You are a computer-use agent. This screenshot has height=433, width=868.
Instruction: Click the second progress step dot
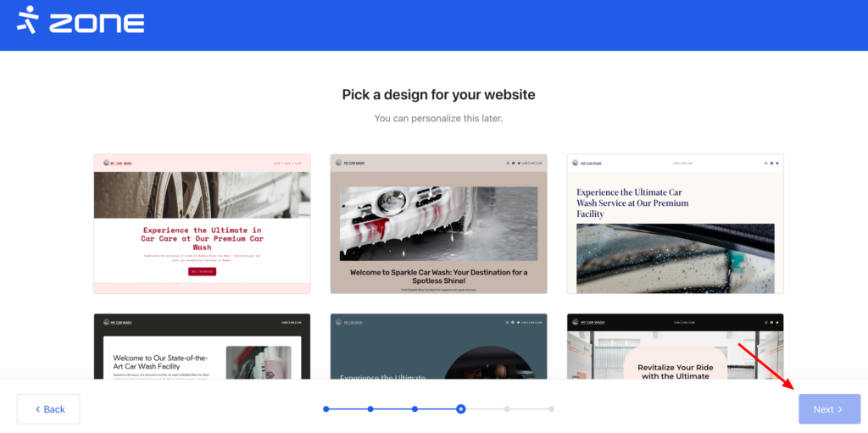(x=370, y=409)
